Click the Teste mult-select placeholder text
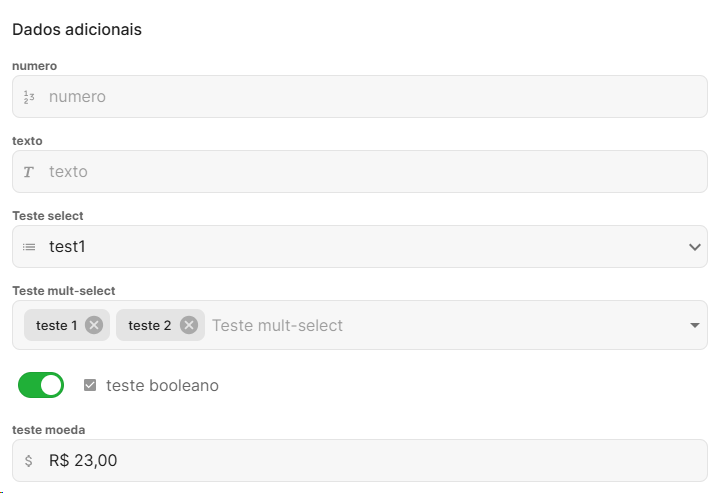This screenshot has height=493, width=717. [277, 325]
